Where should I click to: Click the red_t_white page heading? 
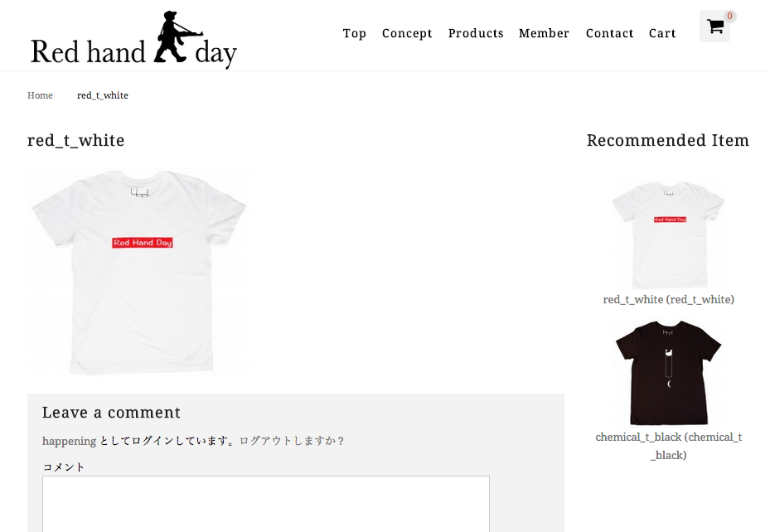tap(76, 140)
